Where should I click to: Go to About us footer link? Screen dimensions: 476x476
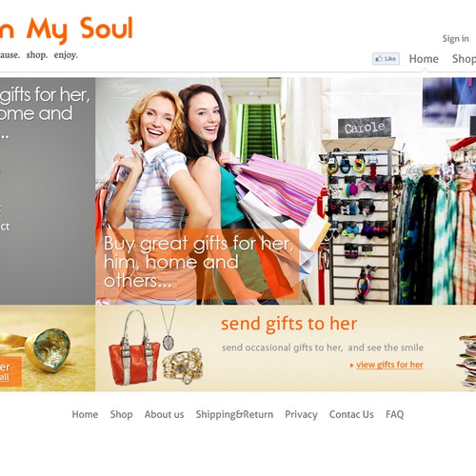coord(164,414)
